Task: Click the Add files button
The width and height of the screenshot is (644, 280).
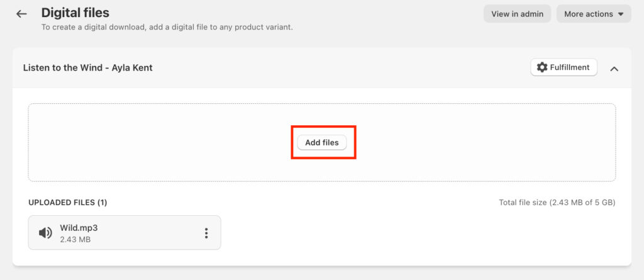Action: coord(322,143)
